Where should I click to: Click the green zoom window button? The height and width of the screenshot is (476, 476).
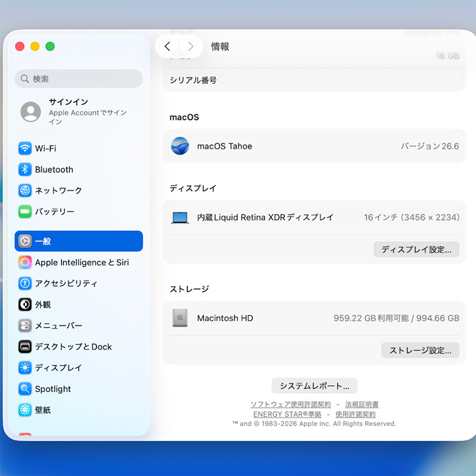coord(50,46)
